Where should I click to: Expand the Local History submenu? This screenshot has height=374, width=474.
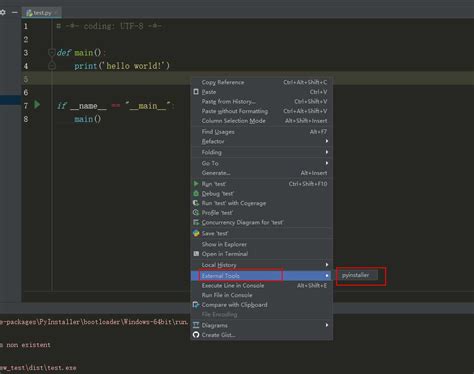tap(262, 265)
